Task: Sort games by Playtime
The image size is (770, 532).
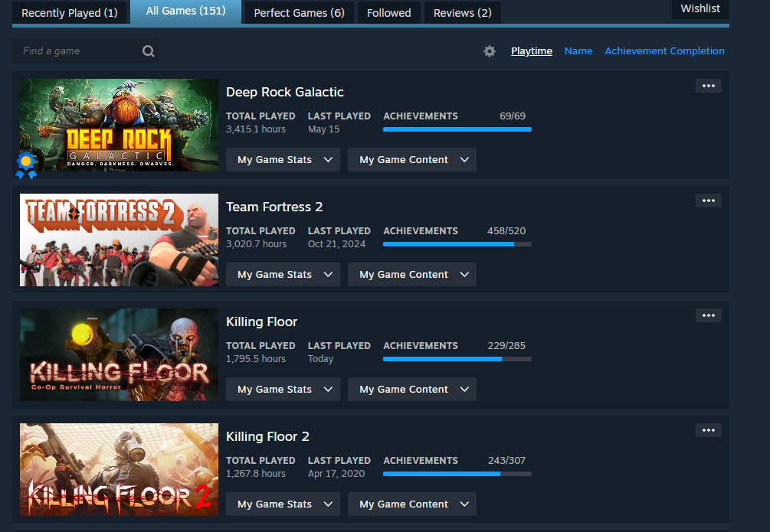Action: 532,51
